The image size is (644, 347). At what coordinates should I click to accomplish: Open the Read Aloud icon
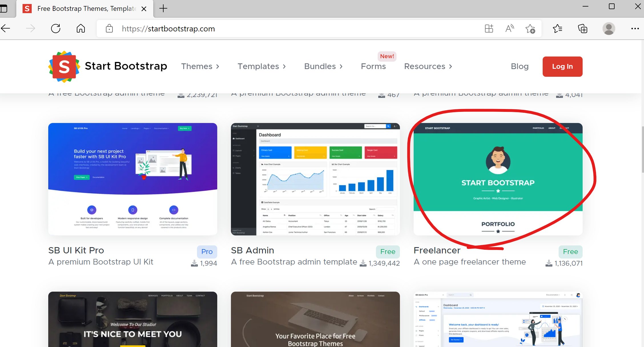(x=510, y=29)
